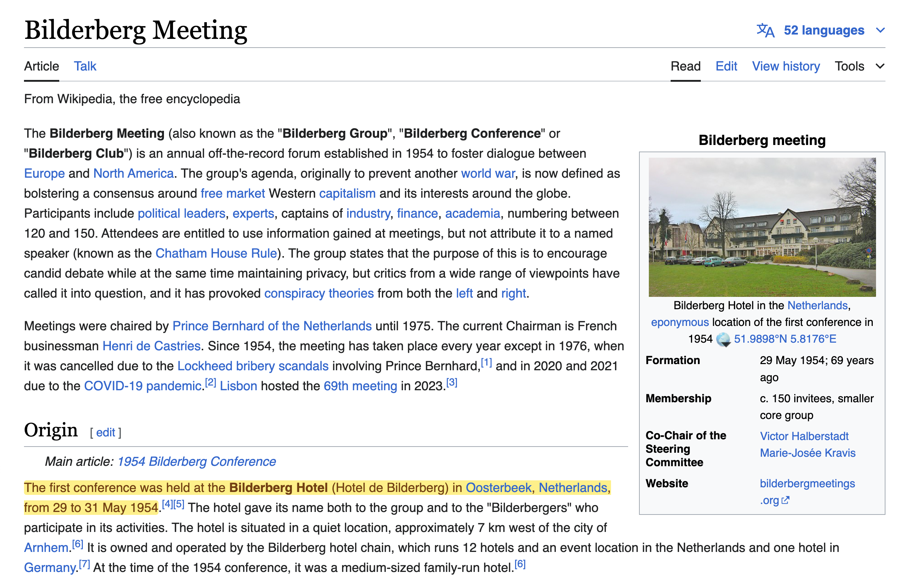
Task: Click the globe icon beside coordinates
Action: pyautogui.click(x=723, y=339)
